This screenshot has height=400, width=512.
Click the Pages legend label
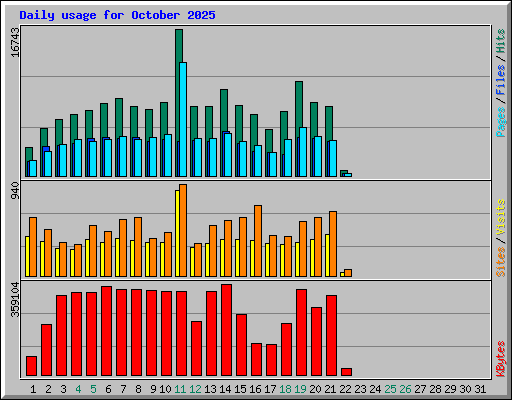pos(501,122)
